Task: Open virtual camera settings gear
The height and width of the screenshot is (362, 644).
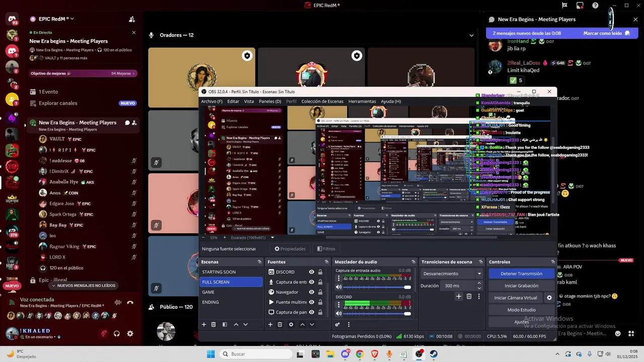Action: (x=549, y=298)
